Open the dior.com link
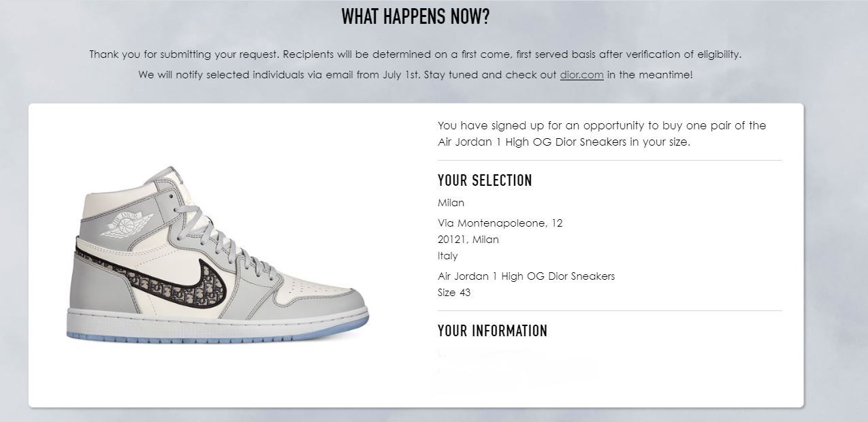 pyautogui.click(x=581, y=75)
